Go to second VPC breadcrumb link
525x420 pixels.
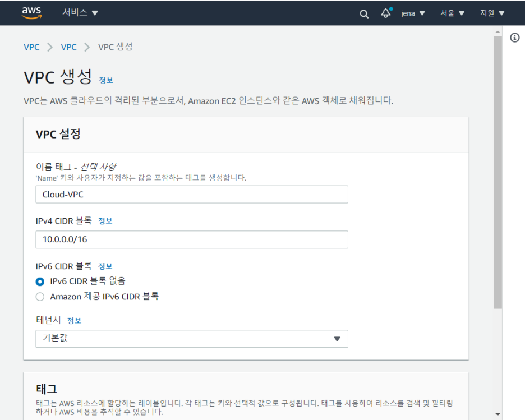[x=68, y=47]
